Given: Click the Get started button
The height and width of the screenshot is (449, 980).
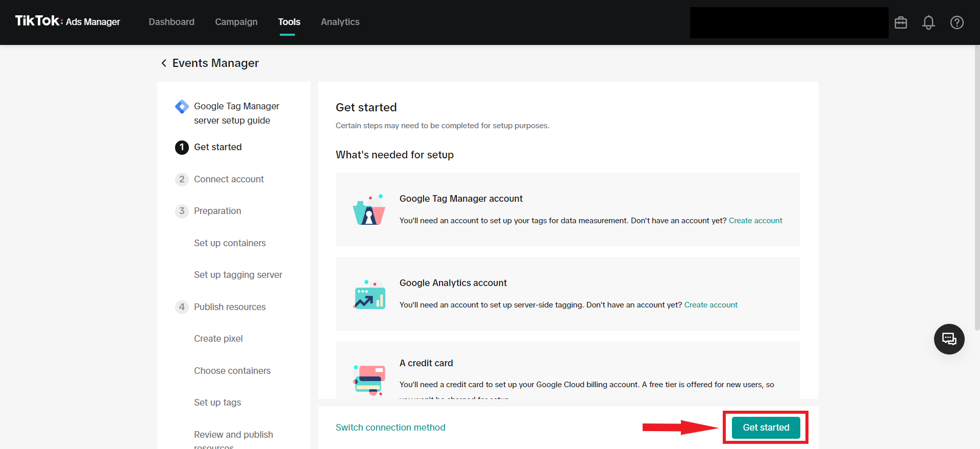Looking at the screenshot, I should click(766, 428).
